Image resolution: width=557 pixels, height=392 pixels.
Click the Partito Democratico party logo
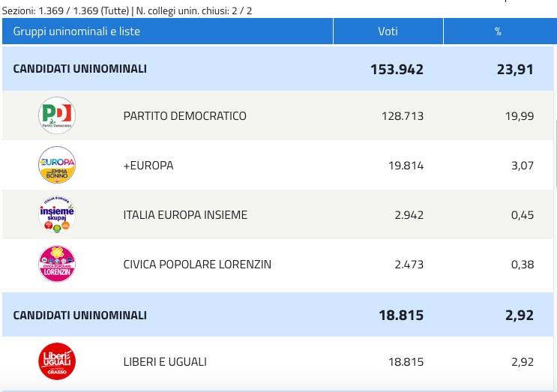coord(57,115)
